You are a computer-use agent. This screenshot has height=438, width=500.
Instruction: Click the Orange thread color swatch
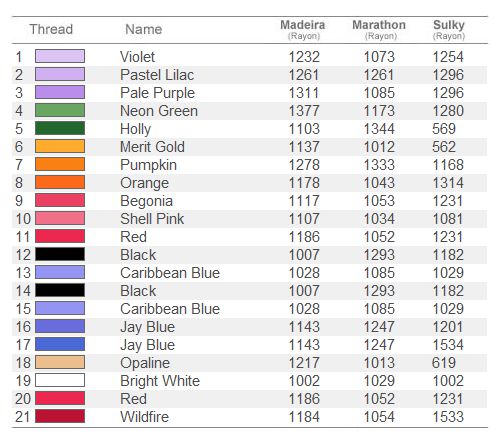click(60, 182)
